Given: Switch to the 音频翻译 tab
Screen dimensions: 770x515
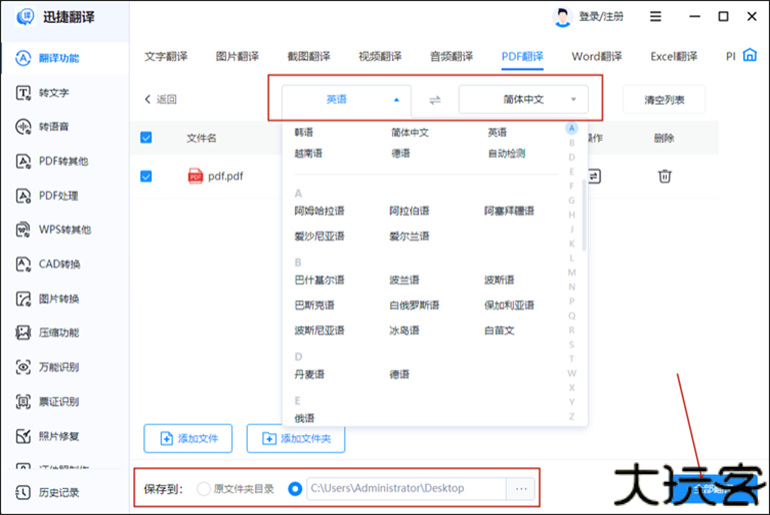Looking at the screenshot, I should pyautogui.click(x=451, y=56).
